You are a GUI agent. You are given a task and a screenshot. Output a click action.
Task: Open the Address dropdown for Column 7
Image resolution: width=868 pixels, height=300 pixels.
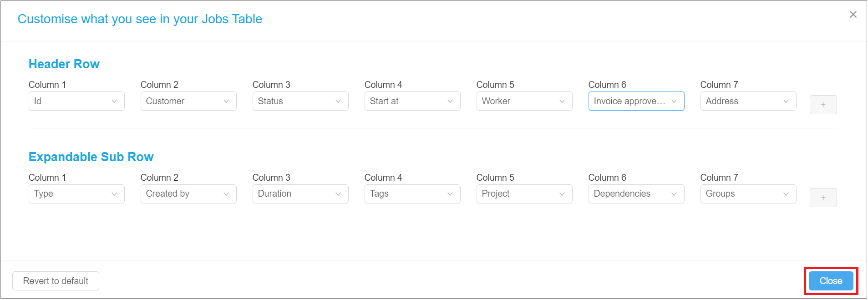748,101
